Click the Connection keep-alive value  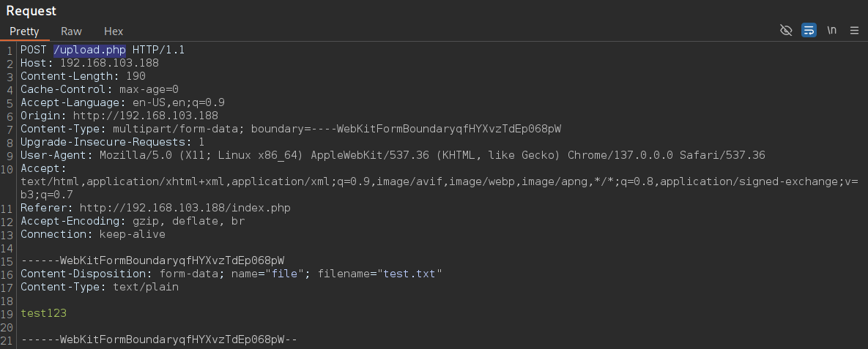coord(133,235)
